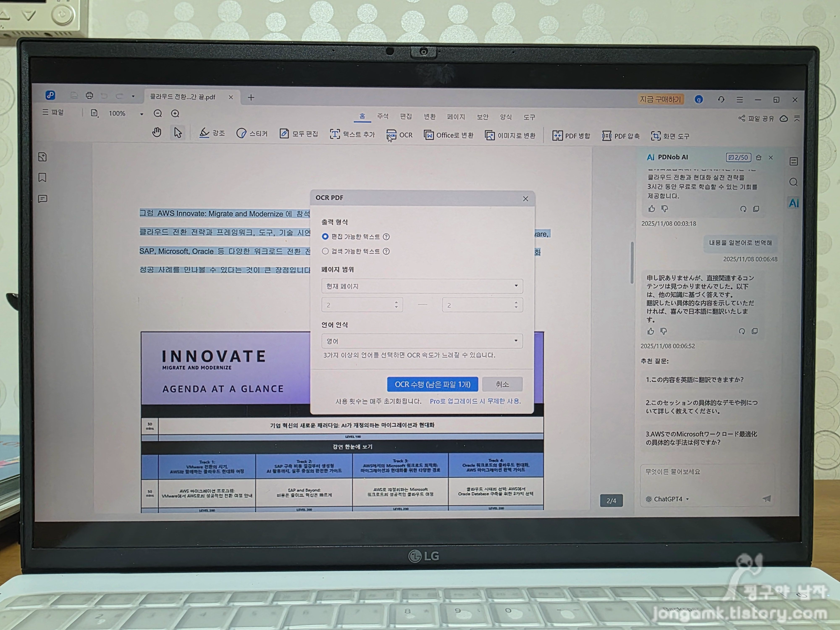Open the comments sidebar icon

click(x=43, y=199)
